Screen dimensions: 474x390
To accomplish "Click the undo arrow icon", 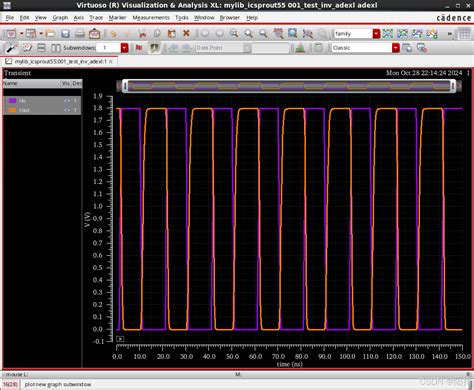I will click(113, 33).
